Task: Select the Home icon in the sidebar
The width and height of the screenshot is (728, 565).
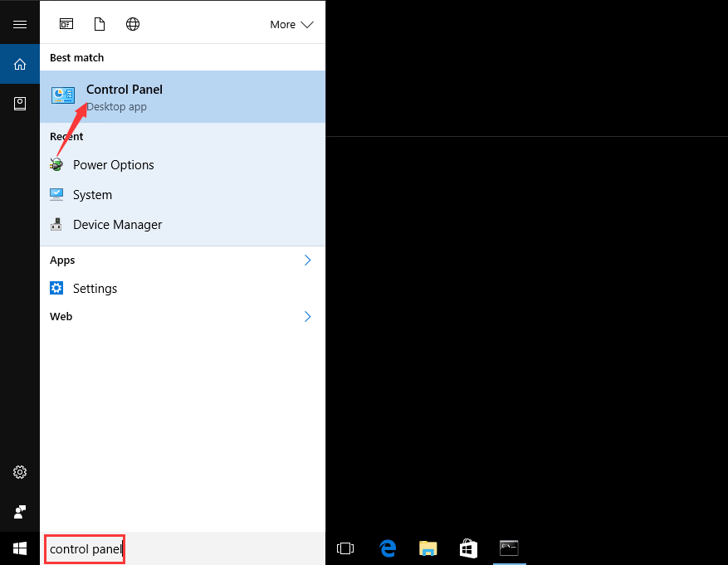Action: coord(19,64)
